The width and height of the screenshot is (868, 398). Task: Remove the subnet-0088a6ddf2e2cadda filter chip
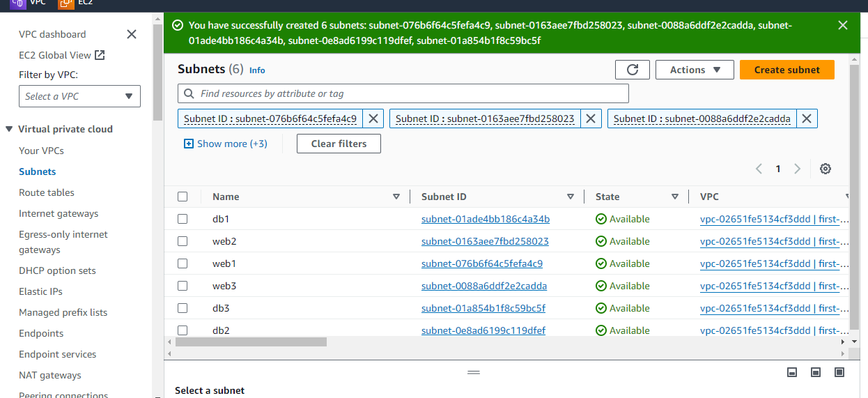click(807, 118)
